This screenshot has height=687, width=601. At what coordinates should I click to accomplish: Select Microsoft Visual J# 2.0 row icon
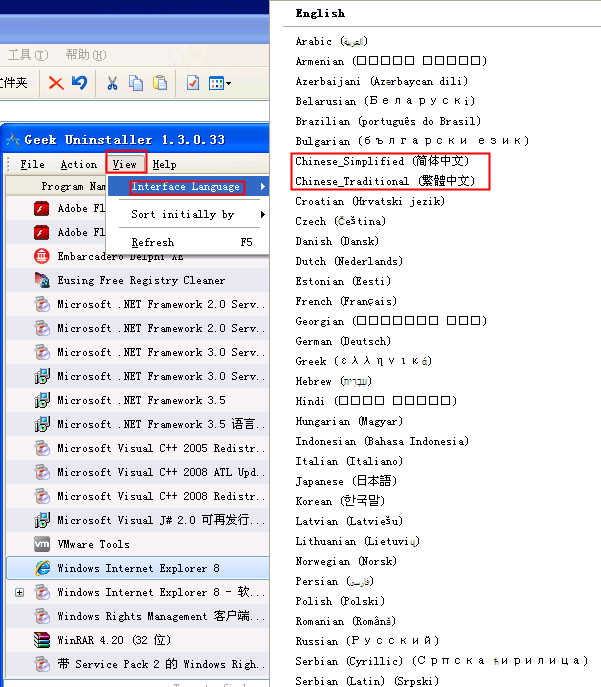pos(42,520)
